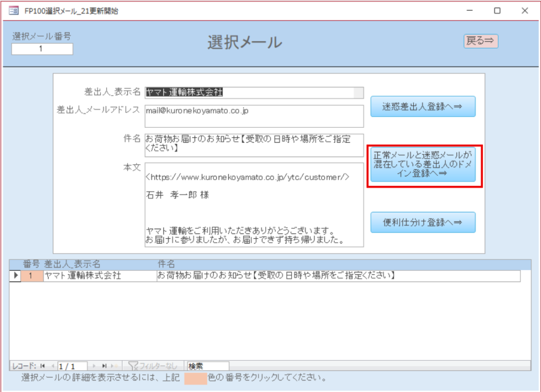The width and height of the screenshot is (541, 392).
Task: Jump to last record in navigation bar
Action: [104, 366]
